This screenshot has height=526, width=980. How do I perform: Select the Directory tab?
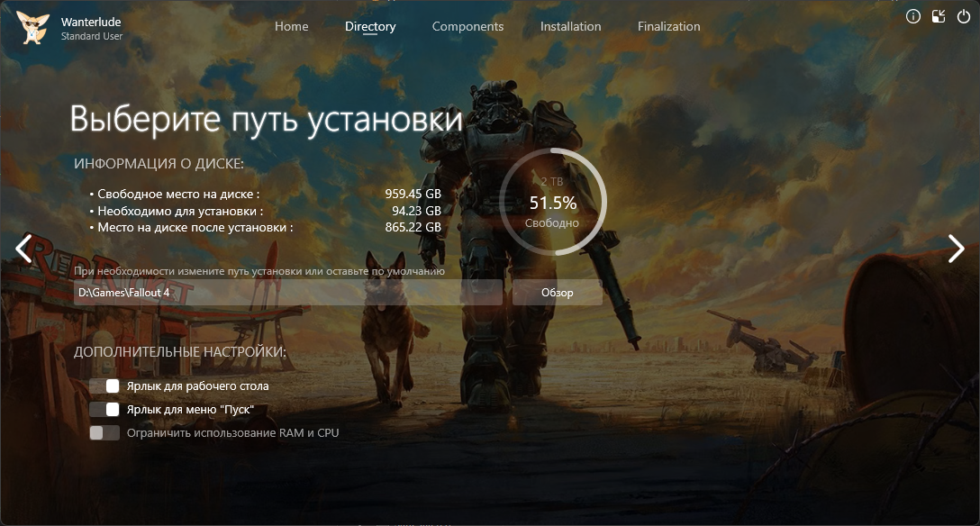[x=370, y=26]
